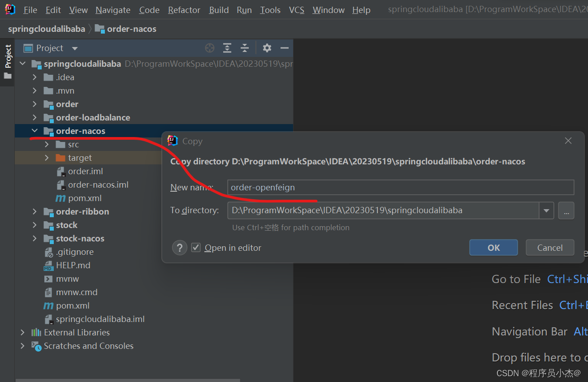Expand External Libraries node
588x382 pixels.
[23, 333]
